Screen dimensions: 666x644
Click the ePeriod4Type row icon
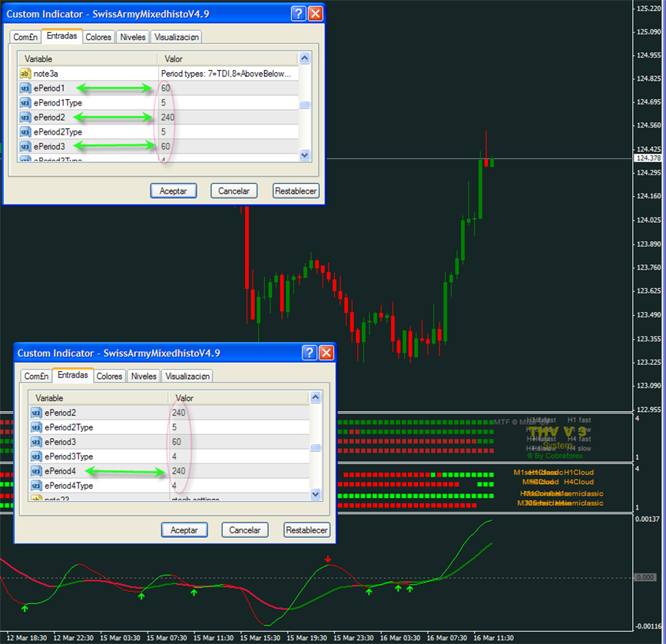coord(36,486)
